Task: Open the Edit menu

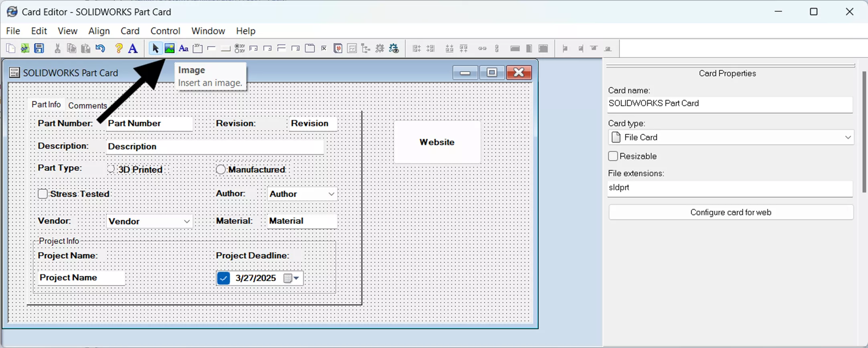Action: pos(39,31)
